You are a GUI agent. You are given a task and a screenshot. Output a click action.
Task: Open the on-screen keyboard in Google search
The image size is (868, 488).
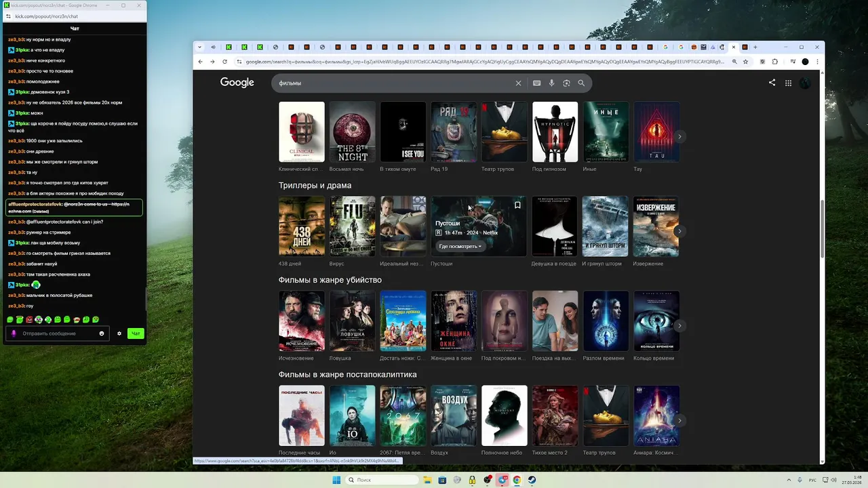[536, 83]
